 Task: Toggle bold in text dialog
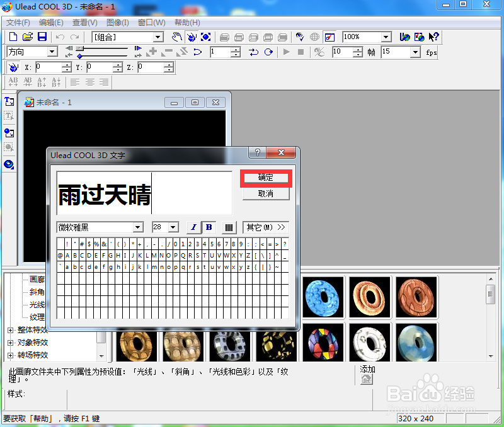(209, 227)
